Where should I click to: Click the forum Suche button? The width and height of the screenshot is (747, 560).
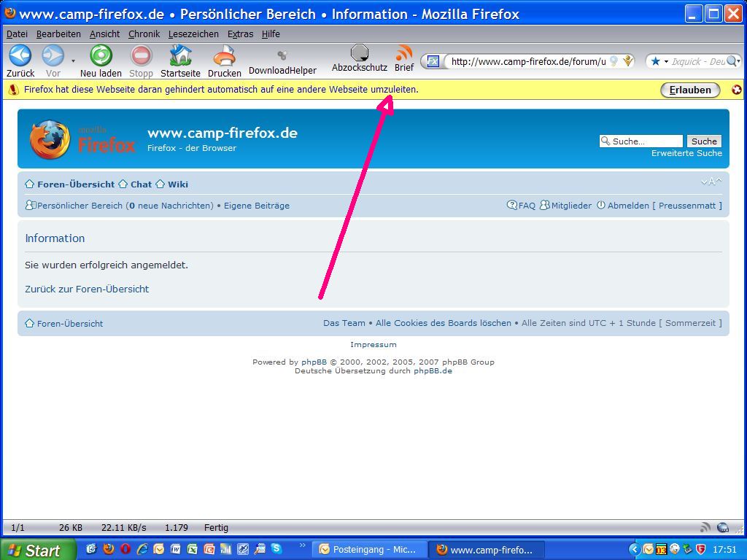(x=704, y=141)
